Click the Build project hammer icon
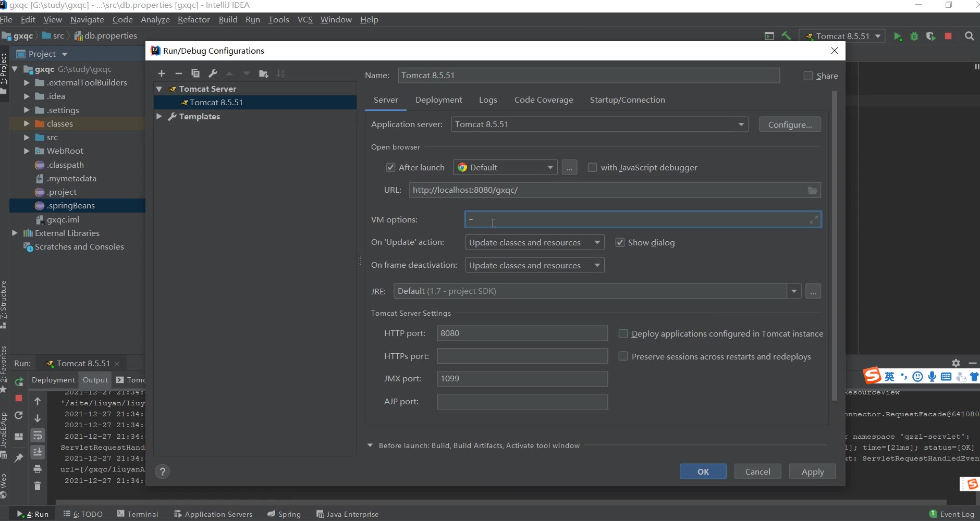980x521 pixels. point(786,36)
